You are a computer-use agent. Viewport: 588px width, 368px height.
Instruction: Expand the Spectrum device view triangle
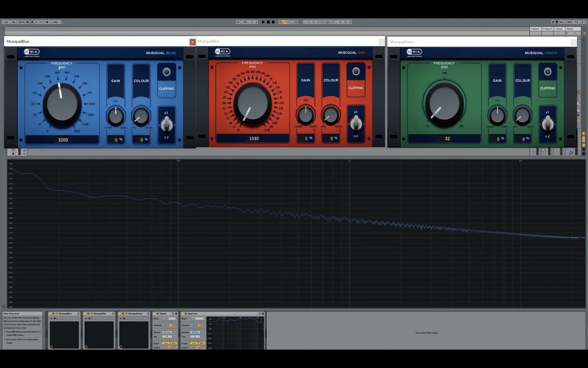pos(186,313)
